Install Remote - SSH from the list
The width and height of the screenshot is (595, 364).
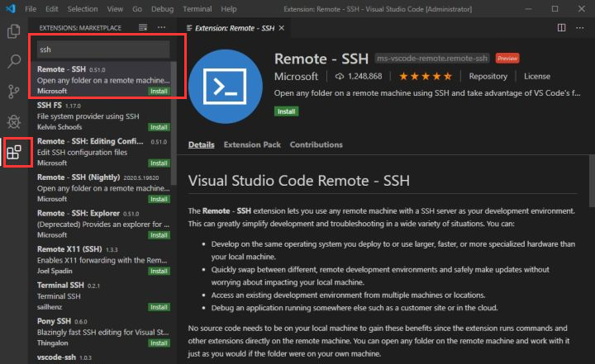[159, 92]
